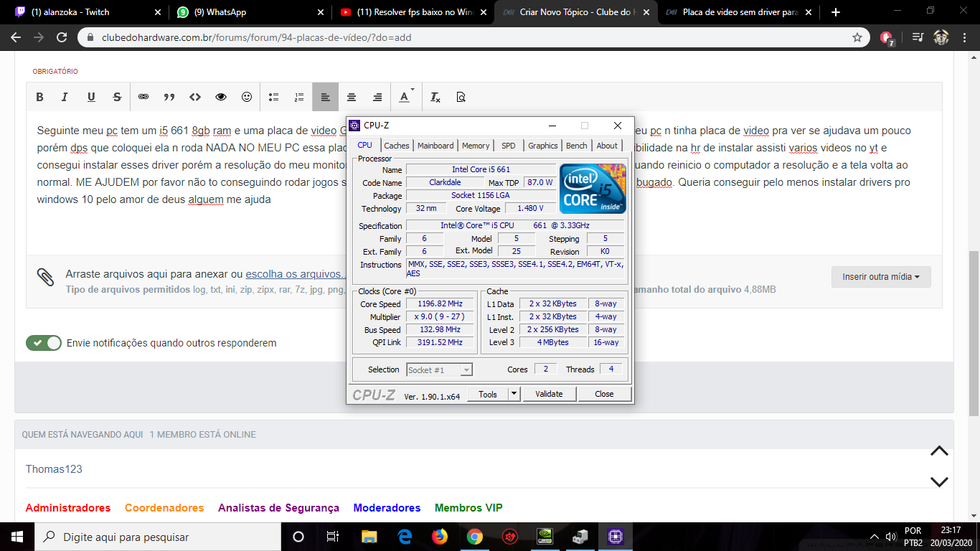Click the Membros VIP legend link
Viewport: 980px width, 551px height.
click(x=468, y=508)
